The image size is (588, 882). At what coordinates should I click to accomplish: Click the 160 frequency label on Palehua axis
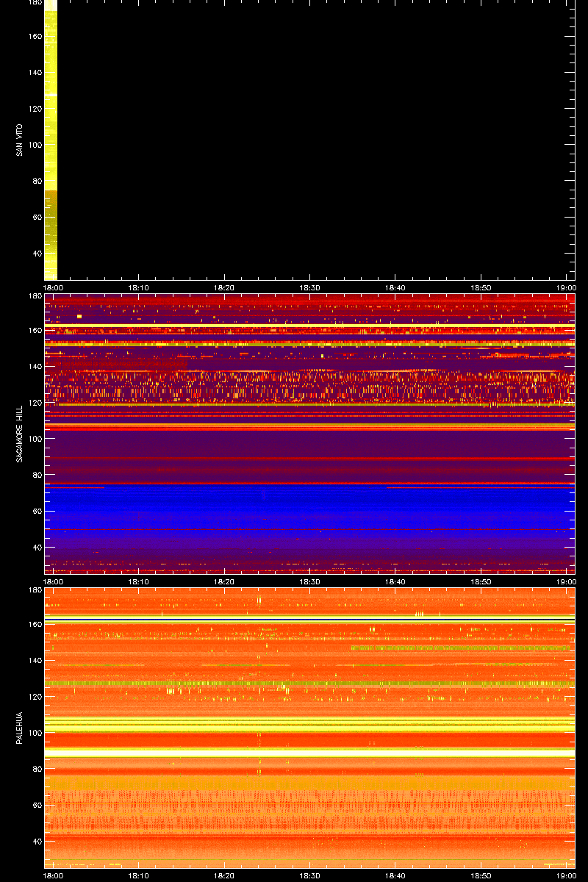(x=35, y=625)
